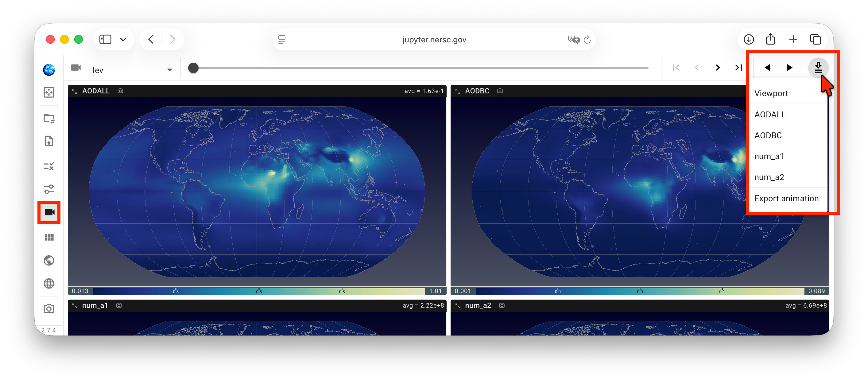Toggle the Safari sidebar button
This screenshot has height=381, width=868.
pos(105,39)
